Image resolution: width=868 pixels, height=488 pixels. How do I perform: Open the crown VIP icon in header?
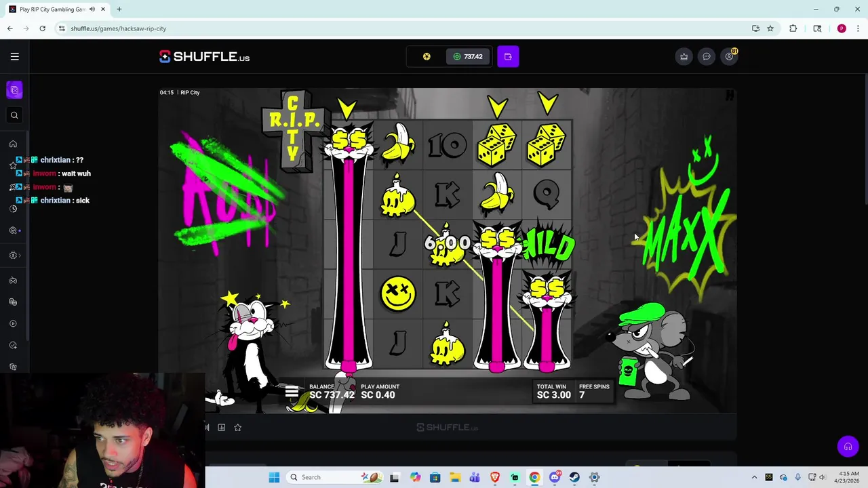684,56
